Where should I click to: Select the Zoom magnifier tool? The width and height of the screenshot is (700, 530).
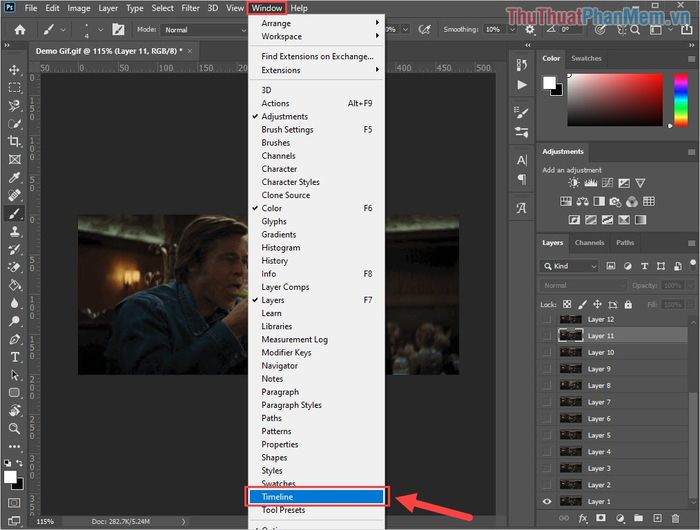pyautogui.click(x=14, y=428)
